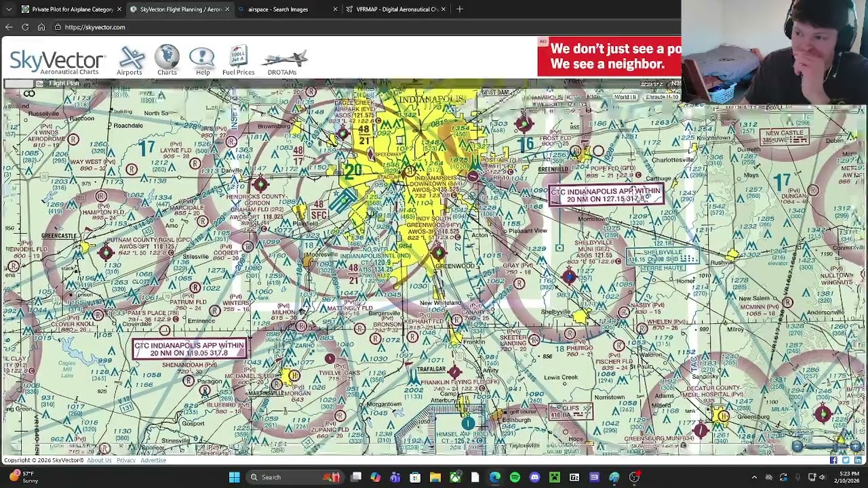
Task: Open 7-Zip from the taskbar
Action: tap(574, 477)
